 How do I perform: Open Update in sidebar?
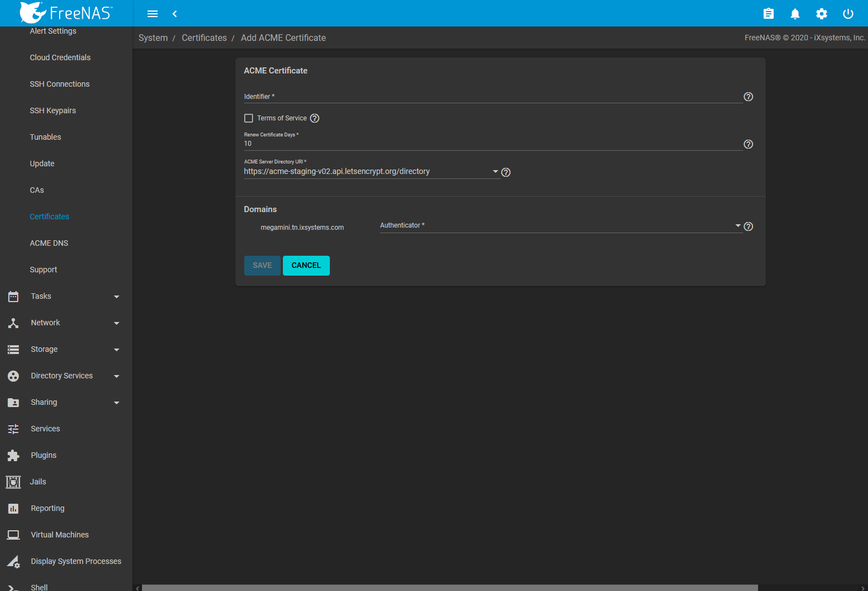pyautogui.click(x=42, y=163)
